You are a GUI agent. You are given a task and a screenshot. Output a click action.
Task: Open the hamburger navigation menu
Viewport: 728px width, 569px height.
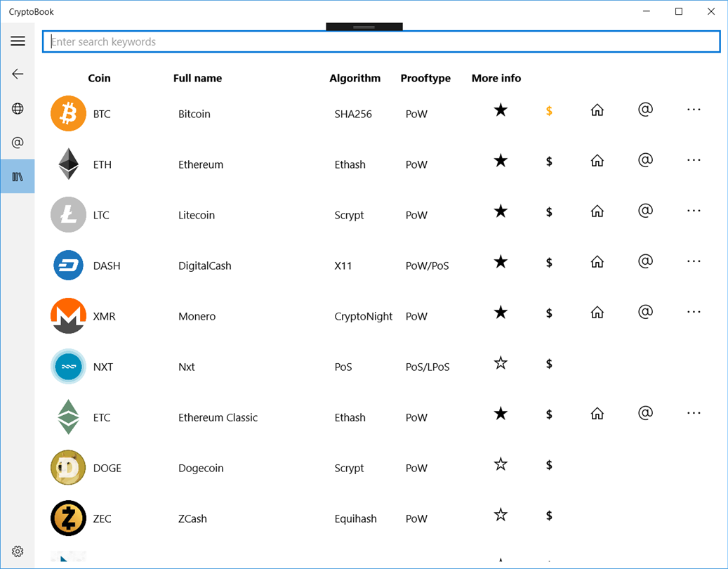click(x=18, y=41)
